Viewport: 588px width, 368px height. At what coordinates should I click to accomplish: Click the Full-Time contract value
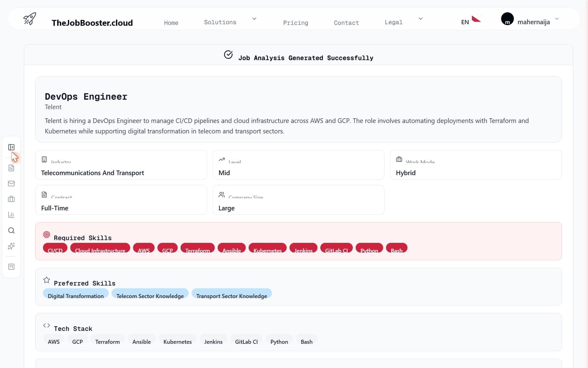point(55,208)
